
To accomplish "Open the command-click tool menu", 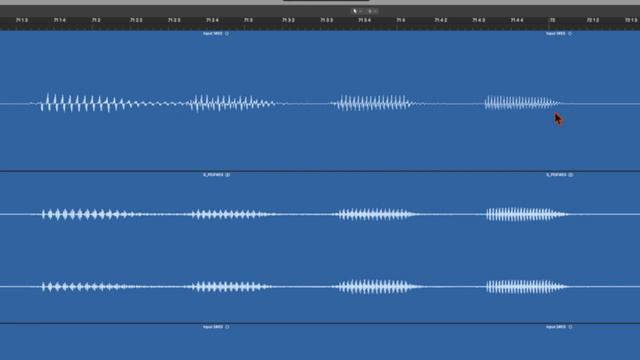I will click(372, 11).
